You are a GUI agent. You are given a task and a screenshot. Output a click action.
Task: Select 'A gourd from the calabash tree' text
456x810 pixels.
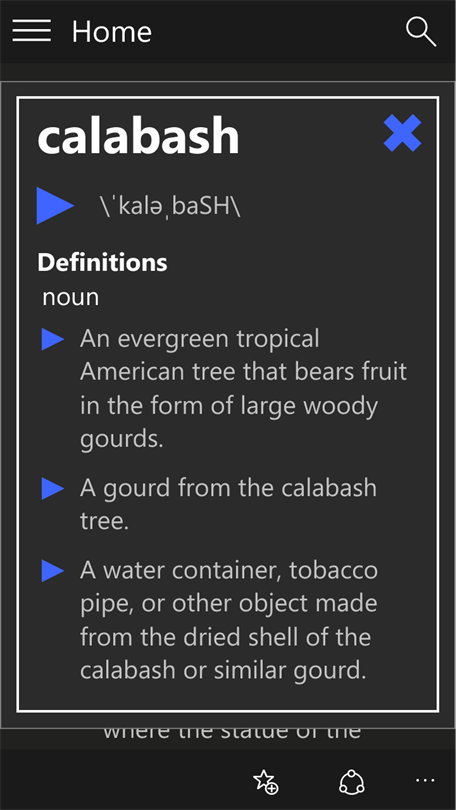228,505
